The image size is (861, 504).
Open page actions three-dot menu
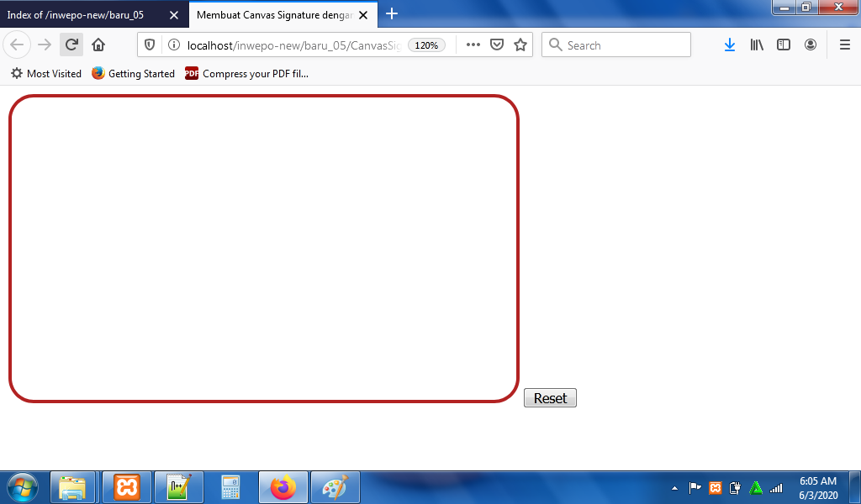pos(473,45)
